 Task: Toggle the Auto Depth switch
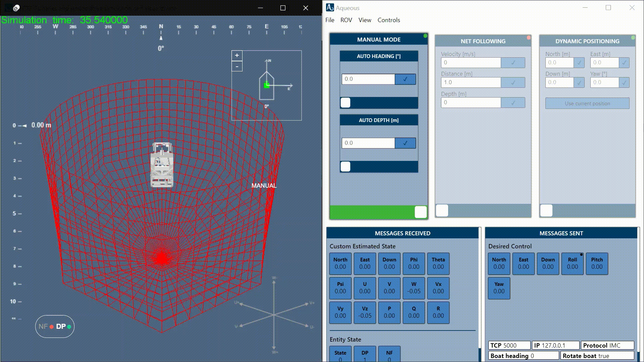point(346,167)
